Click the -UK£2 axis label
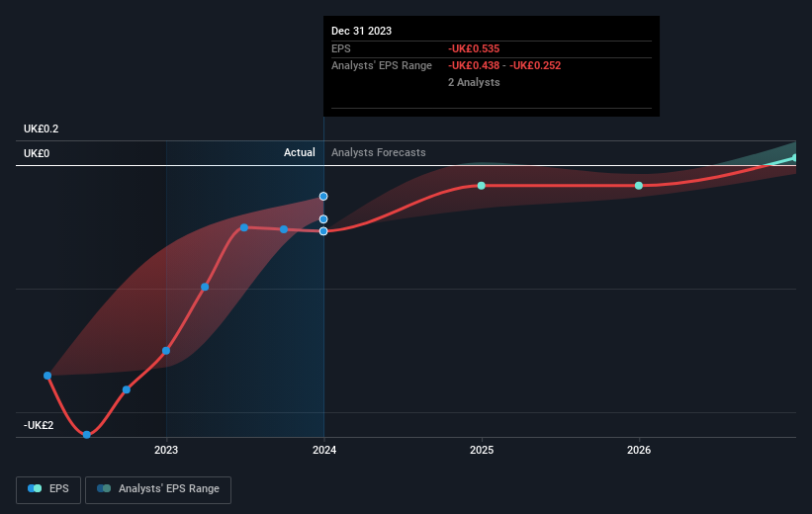The width and height of the screenshot is (812, 514). pyautogui.click(x=39, y=425)
